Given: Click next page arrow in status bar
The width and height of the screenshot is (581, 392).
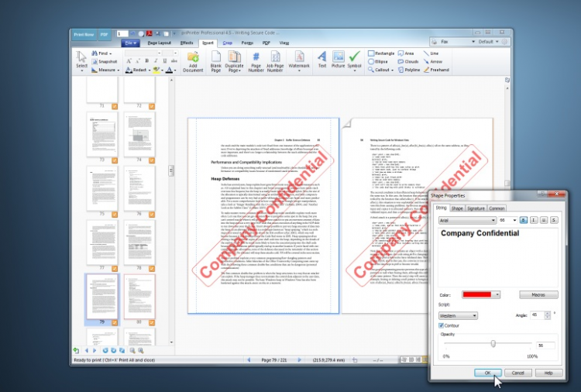Looking at the screenshot, I should tap(299, 359).
